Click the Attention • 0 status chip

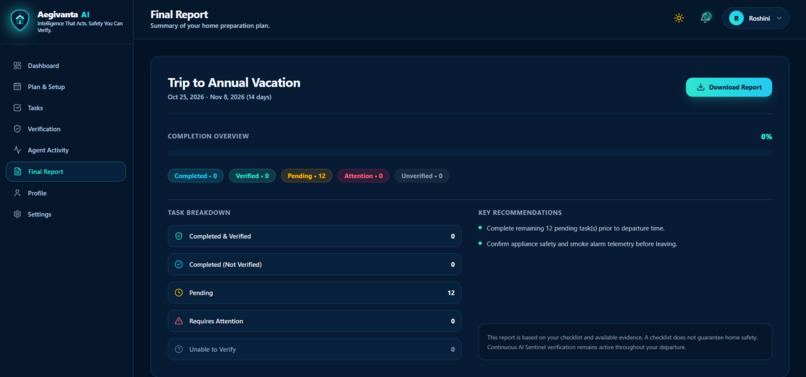363,176
